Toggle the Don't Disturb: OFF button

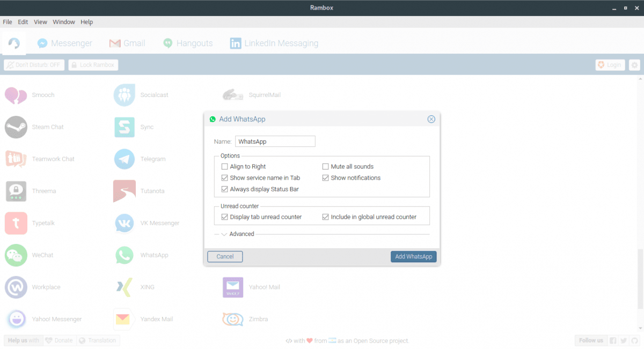coord(34,65)
